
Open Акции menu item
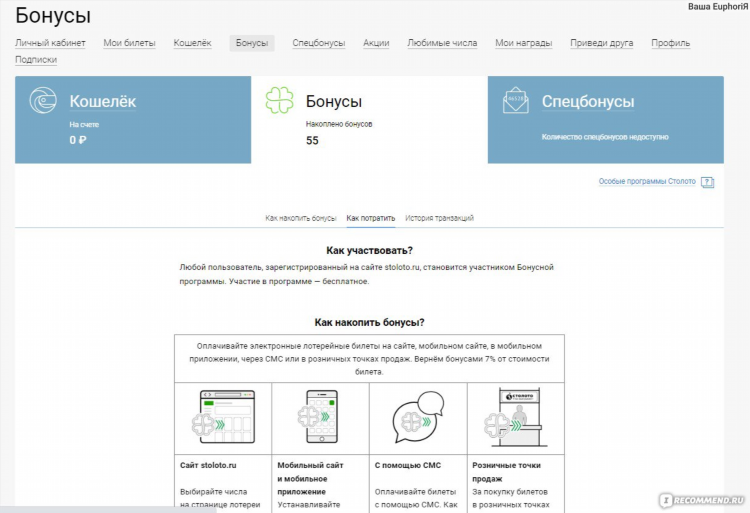(376, 43)
